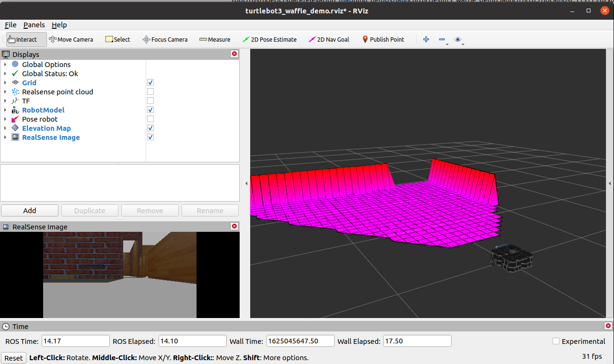Activate the Move Camera tool
614x364 pixels.
[71, 39]
